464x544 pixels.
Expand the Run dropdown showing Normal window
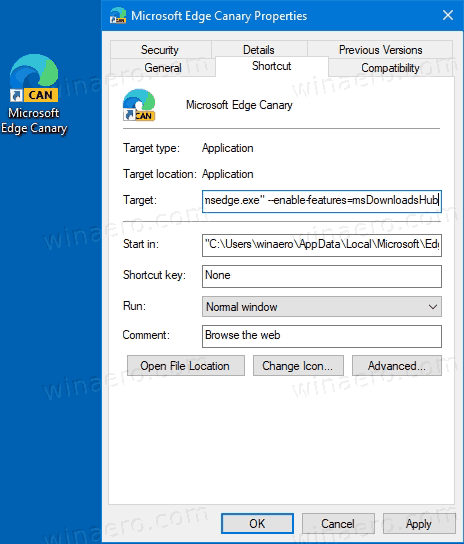[322, 306]
